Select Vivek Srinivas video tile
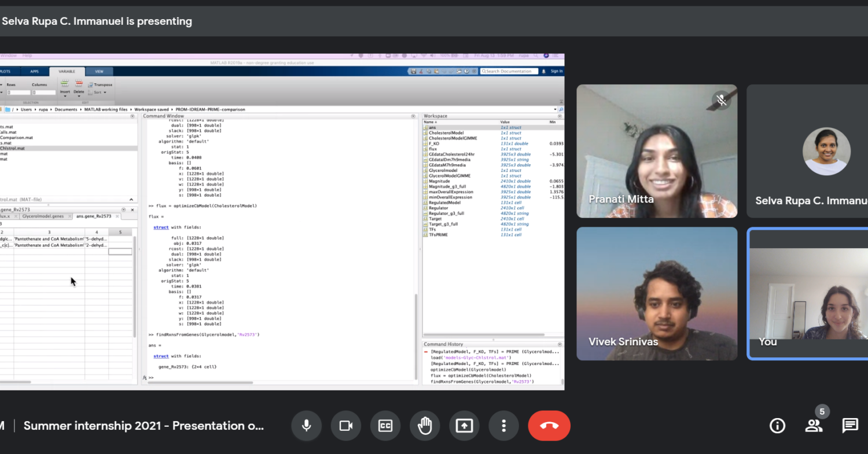The height and width of the screenshot is (454, 868). [x=657, y=294]
